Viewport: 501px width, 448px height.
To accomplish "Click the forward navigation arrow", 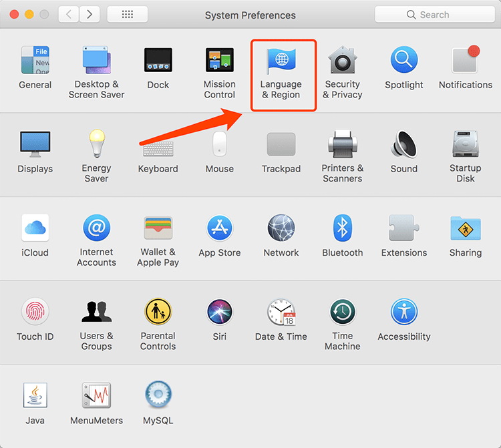I will coord(90,15).
